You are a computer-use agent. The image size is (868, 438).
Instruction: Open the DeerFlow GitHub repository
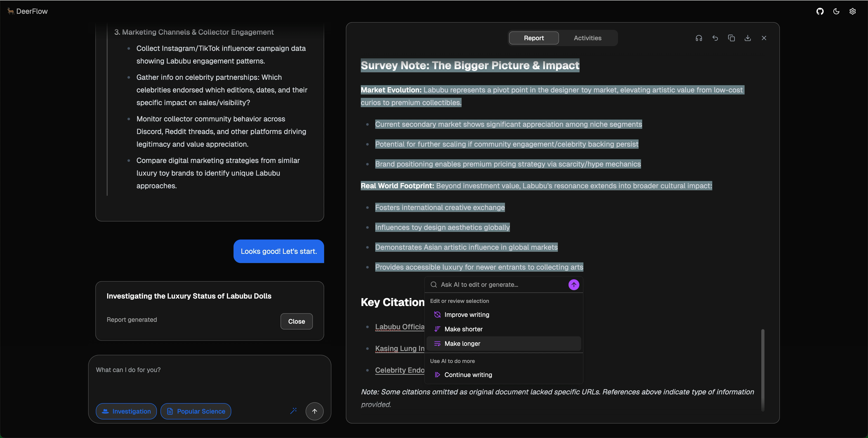tap(820, 11)
